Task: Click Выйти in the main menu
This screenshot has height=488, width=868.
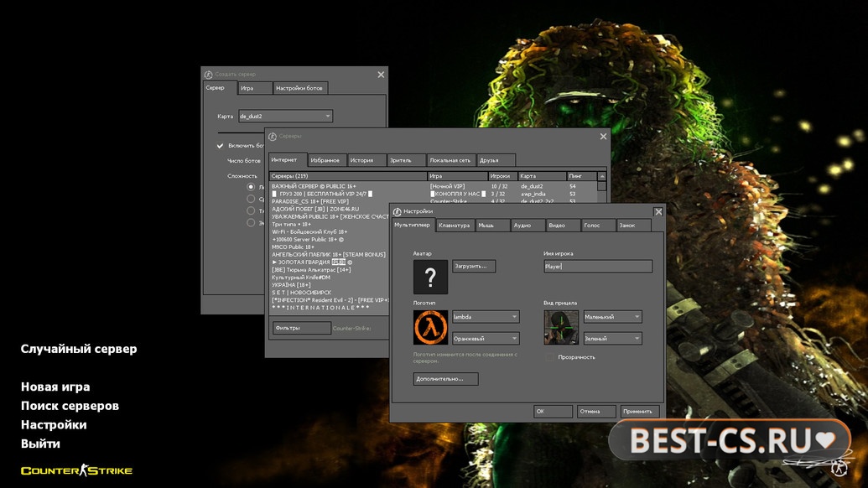Action: [x=40, y=444]
